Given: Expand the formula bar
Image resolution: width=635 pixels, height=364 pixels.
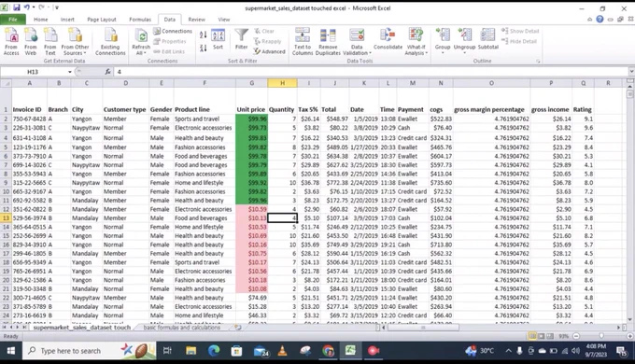Looking at the screenshot, I should pos(631,72).
